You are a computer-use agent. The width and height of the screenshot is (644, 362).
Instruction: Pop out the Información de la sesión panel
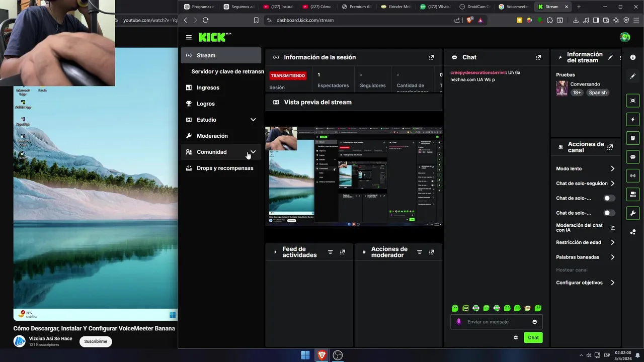click(x=431, y=58)
